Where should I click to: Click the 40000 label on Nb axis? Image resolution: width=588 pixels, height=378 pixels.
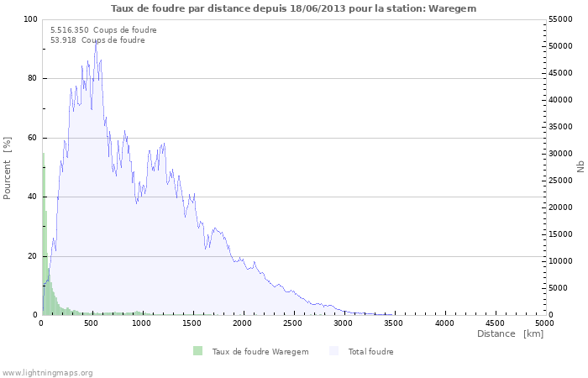point(560,100)
